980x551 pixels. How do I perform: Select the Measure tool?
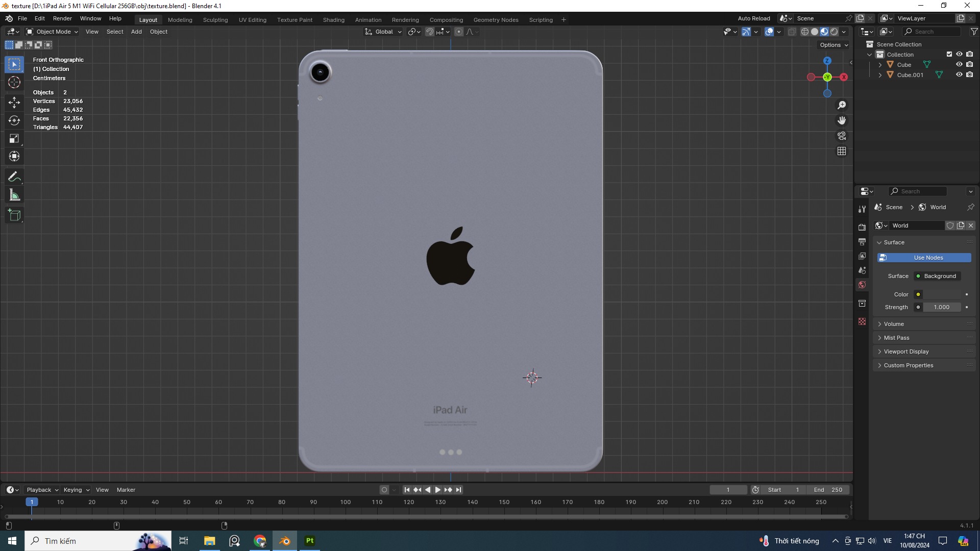14,195
